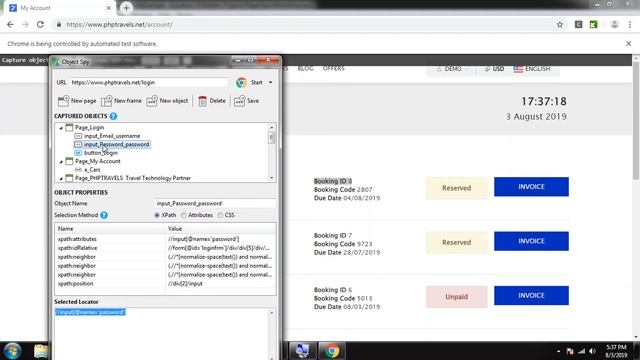Reload the My Account page

pyautogui.click(x=40, y=24)
